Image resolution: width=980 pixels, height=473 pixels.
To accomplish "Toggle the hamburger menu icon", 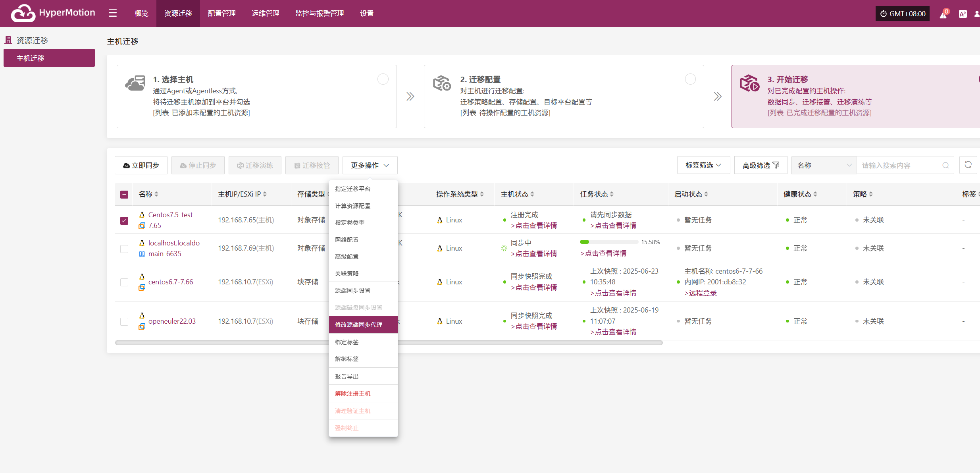I will click(113, 13).
